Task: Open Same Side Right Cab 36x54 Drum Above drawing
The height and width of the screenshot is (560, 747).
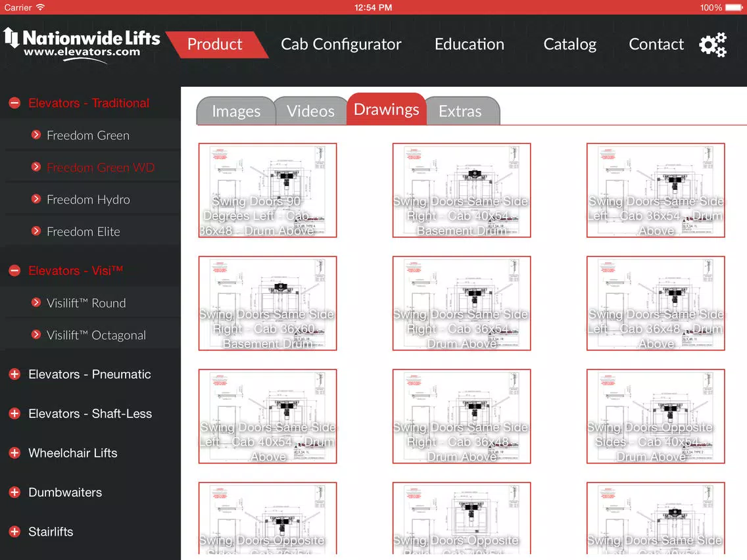Action: pos(462,304)
